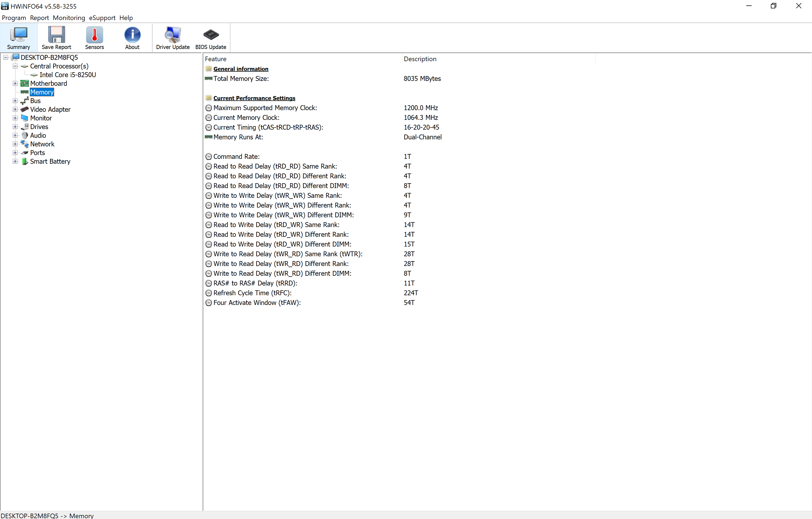Collapse the Central Processor(s) node
The height and width of the screenshot is (519, 812).
pyautogui.click(x=15, y=66)
